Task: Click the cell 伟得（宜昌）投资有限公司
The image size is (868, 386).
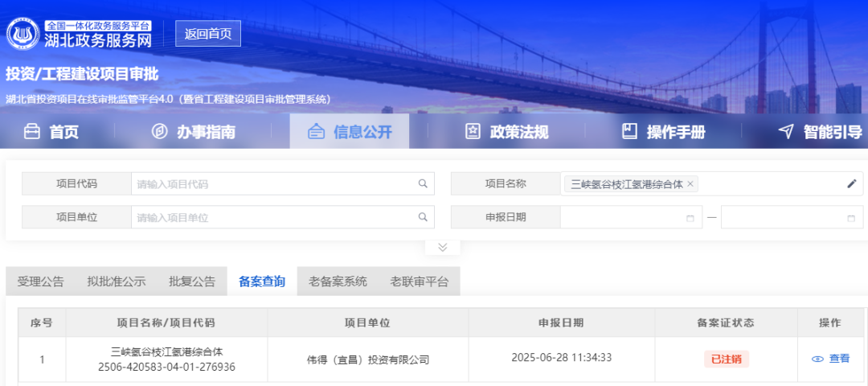Action: (x=368, y=359)
